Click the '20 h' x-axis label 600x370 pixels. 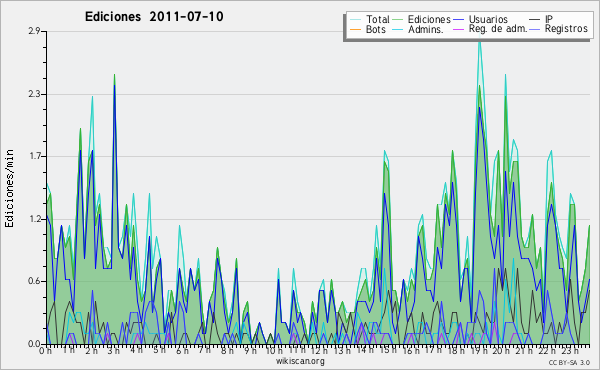(x=501, y=351)
